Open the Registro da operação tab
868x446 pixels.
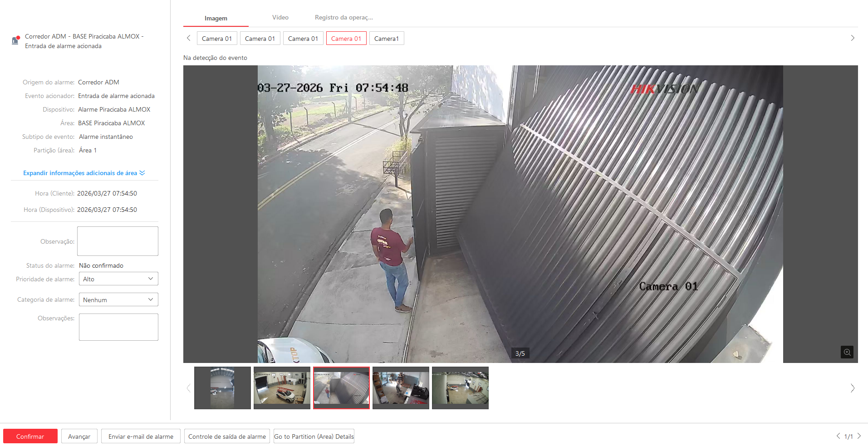[343, 18]
